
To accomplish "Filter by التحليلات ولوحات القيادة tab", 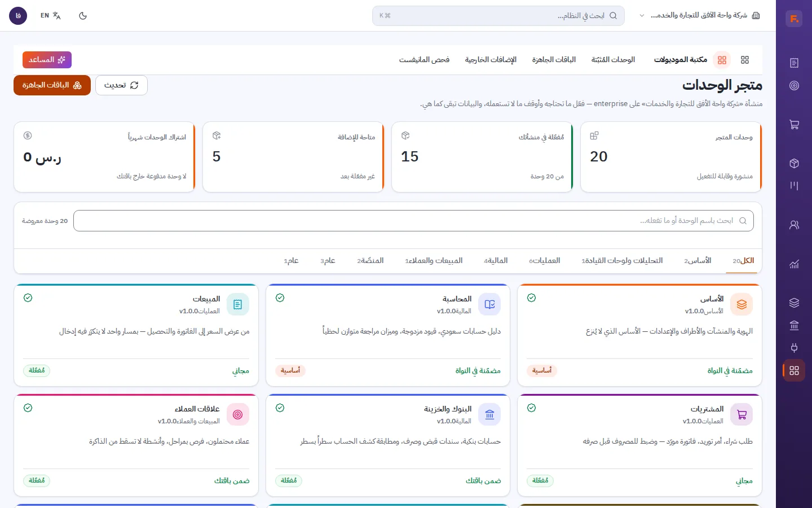I will pos(622,261).
